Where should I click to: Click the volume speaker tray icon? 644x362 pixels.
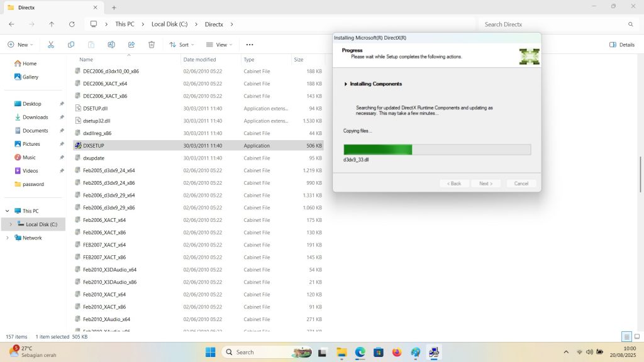point(589,352)
